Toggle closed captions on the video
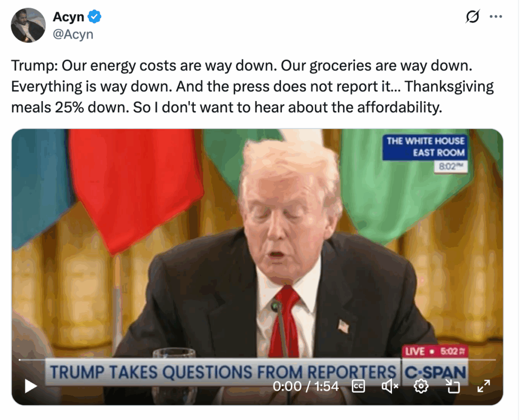The image size is (520, 420). pos(359,386)
